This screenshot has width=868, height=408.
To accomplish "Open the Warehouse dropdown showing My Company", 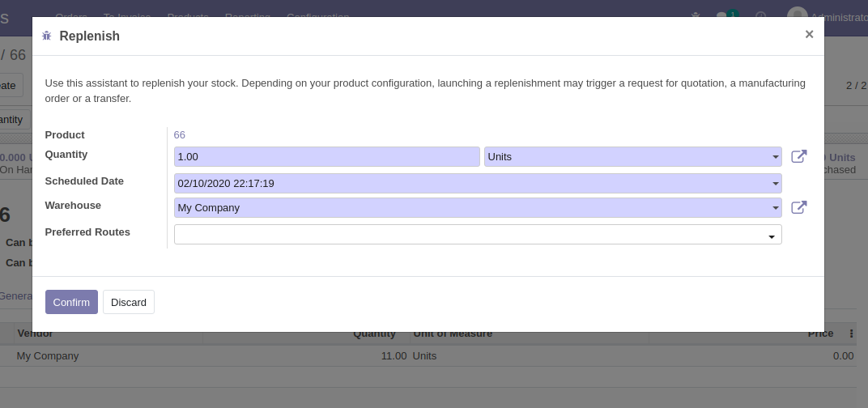I will pyautogui.click(x=478, y=207).
